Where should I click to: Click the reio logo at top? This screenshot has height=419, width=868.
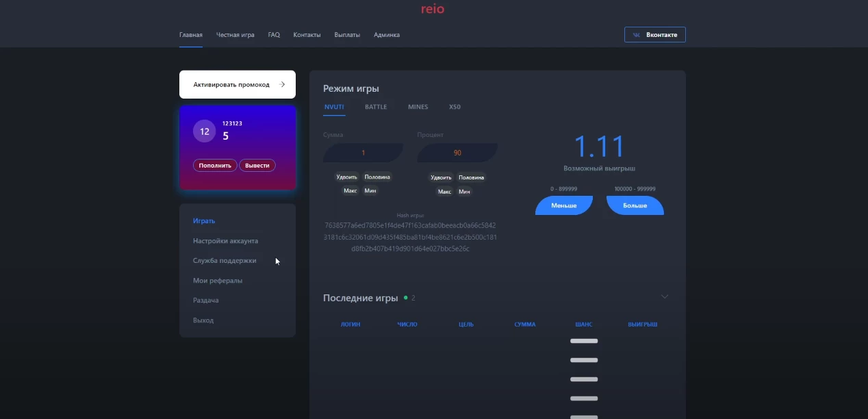coord(433,9)
